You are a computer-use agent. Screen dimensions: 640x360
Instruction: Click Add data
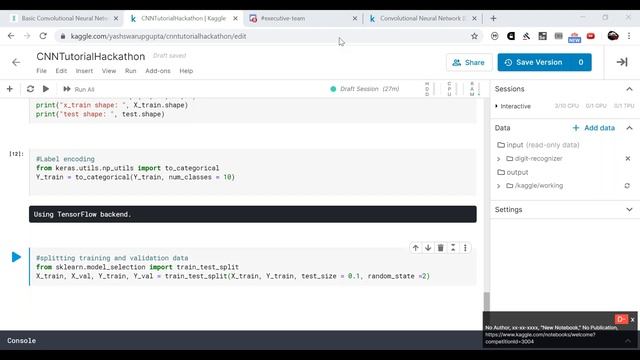click(x=593, y=128)
